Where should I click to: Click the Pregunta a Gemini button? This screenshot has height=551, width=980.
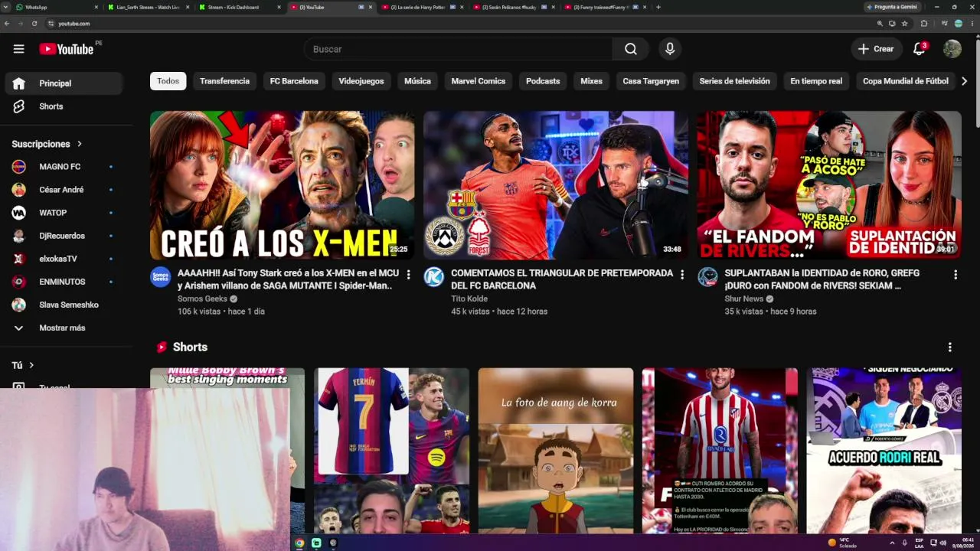892,7
